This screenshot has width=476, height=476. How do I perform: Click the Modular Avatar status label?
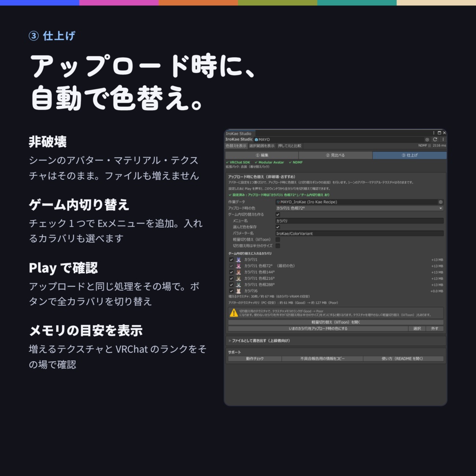(269, 162)
